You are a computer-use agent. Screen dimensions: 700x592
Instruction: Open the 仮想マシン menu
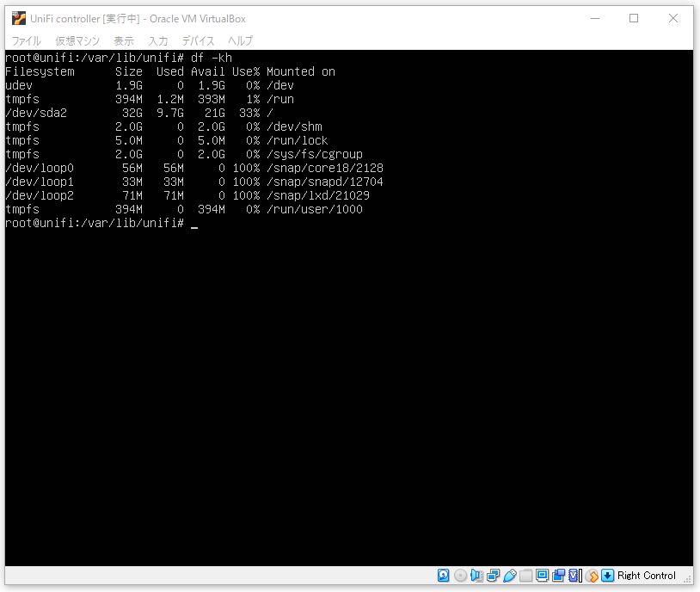click(x=77, y=40)
